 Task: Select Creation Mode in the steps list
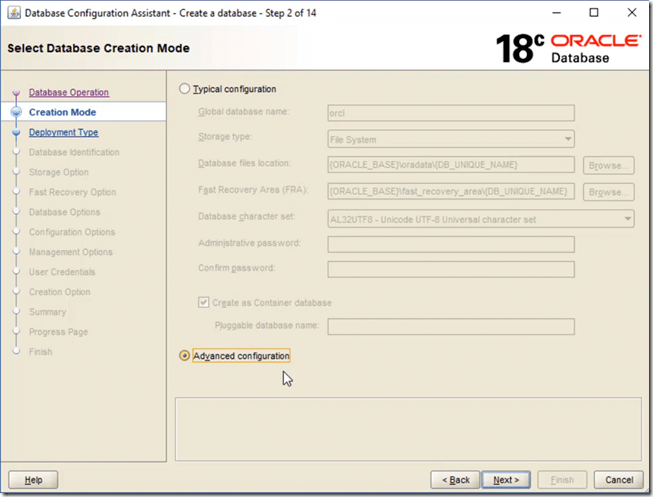(x=62, y=112)
